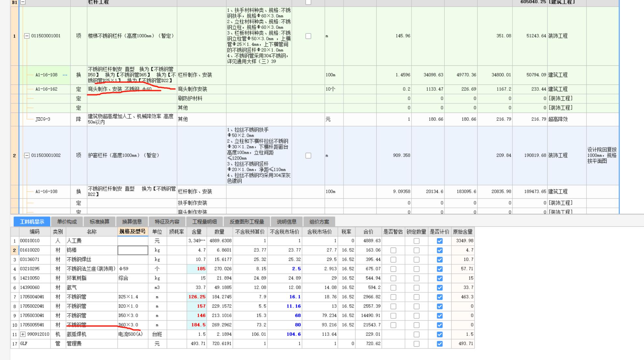The image size is (644, 360).
Task: Click the 氩气 name cell
Action: point(91,288)
